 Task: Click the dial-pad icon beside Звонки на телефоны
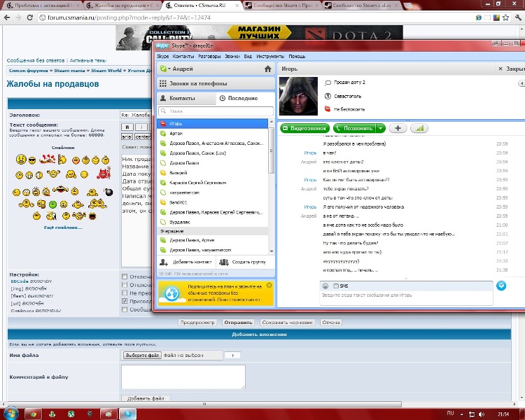[163, 83]
